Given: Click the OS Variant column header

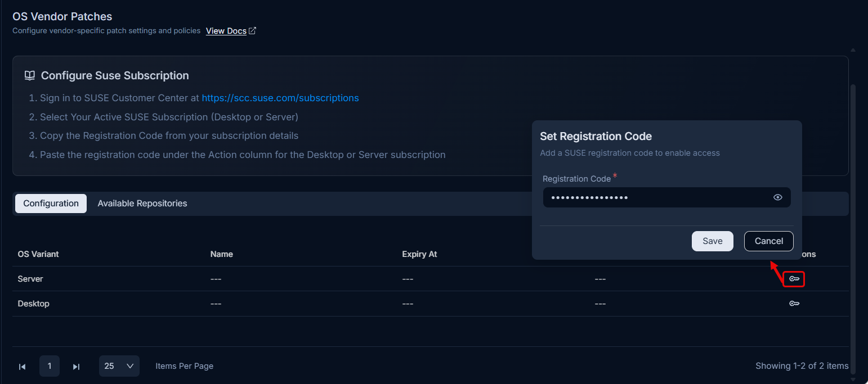Looking at the screenshot, I should (x=38, y=254).
